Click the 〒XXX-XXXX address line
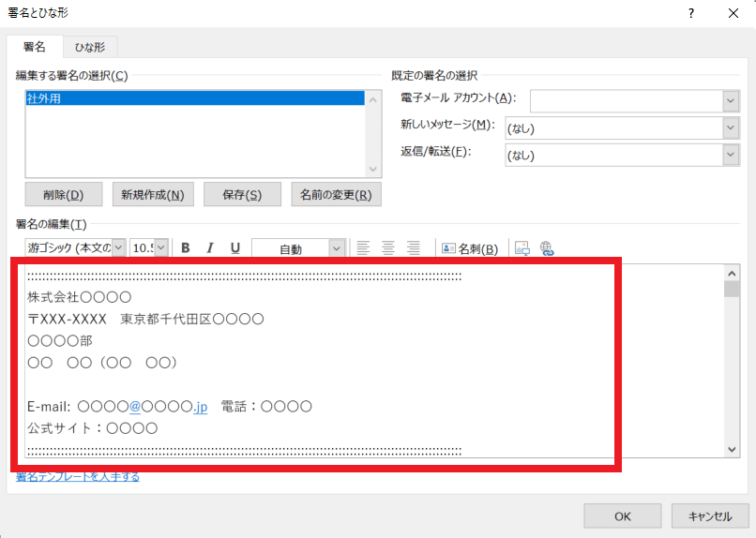The width and height of the screenshot is (756, 538). coord(145,319)
